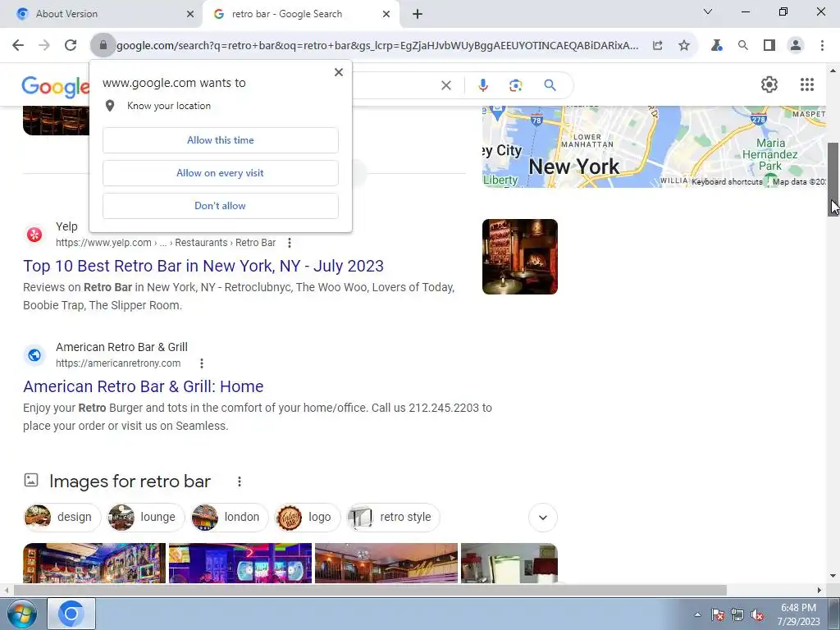
Task: Open the taskbar clock 6:48 PM
Action: [x=798, y=614]
